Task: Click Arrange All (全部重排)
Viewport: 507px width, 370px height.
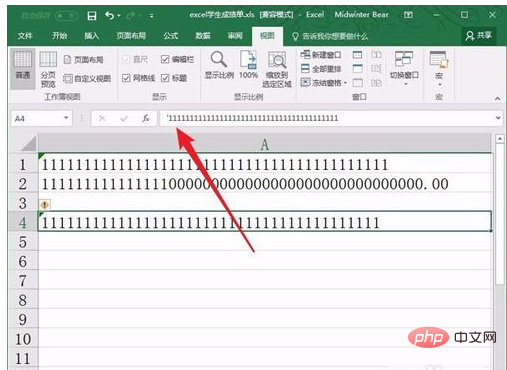Action: 321,68
